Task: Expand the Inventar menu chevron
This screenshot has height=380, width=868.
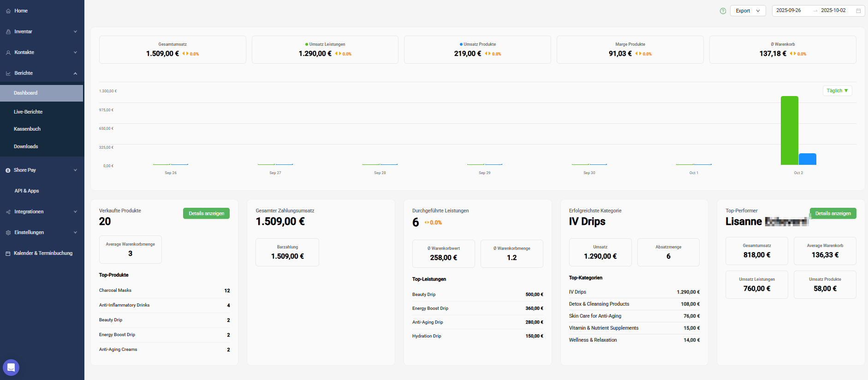Action: (x=75, y=32)
